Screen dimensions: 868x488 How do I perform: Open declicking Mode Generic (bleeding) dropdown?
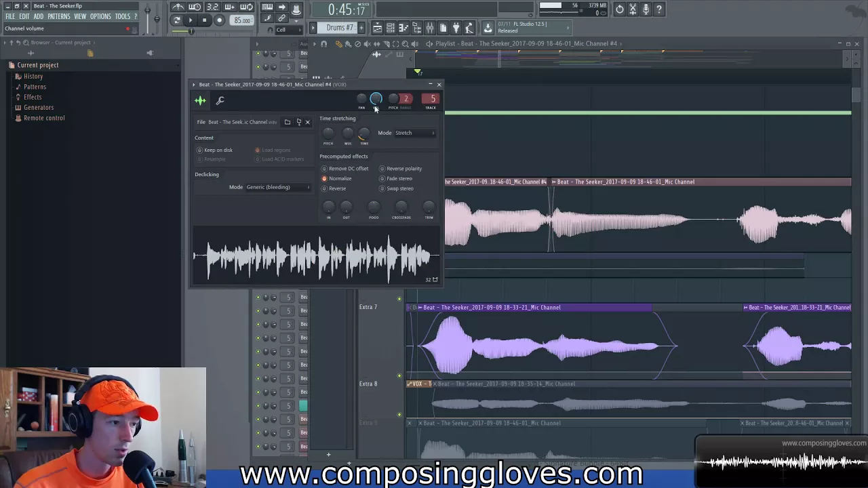278,187
